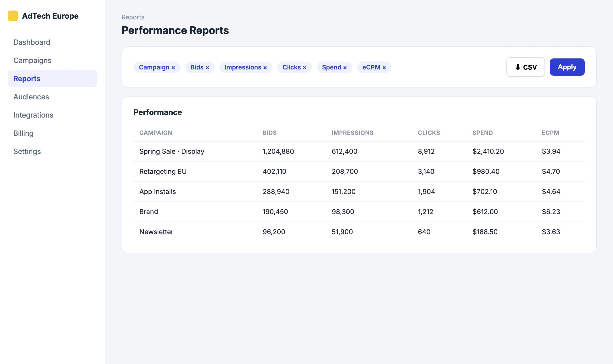The image size is (613, 364).
Task: Select the Retargeting EU campaign name
Action: (163, 171)
